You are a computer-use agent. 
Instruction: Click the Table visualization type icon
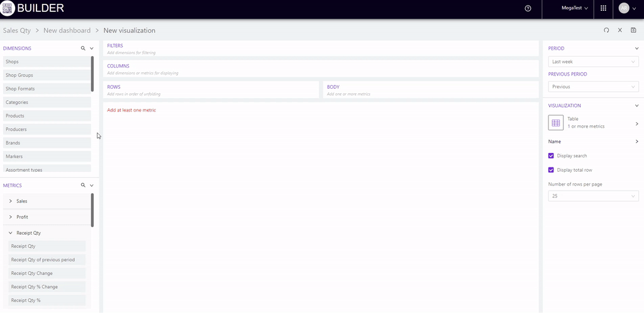[x=556, y=123]
